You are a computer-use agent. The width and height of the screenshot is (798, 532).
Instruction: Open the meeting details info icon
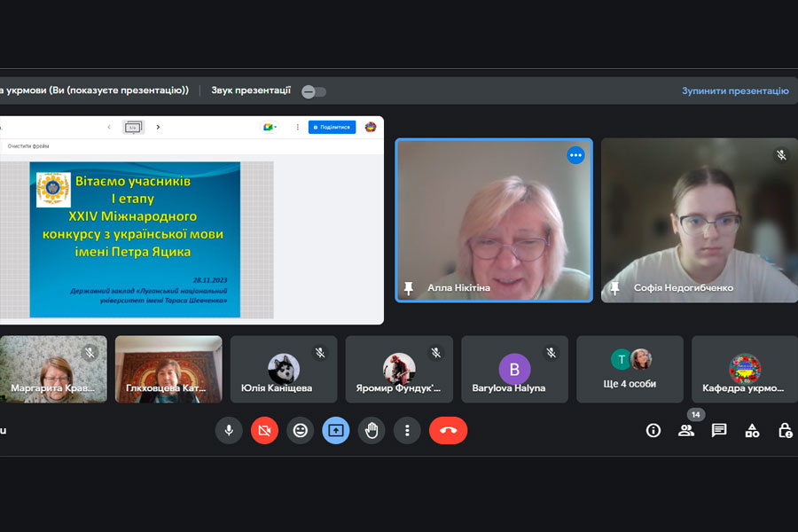653,431
